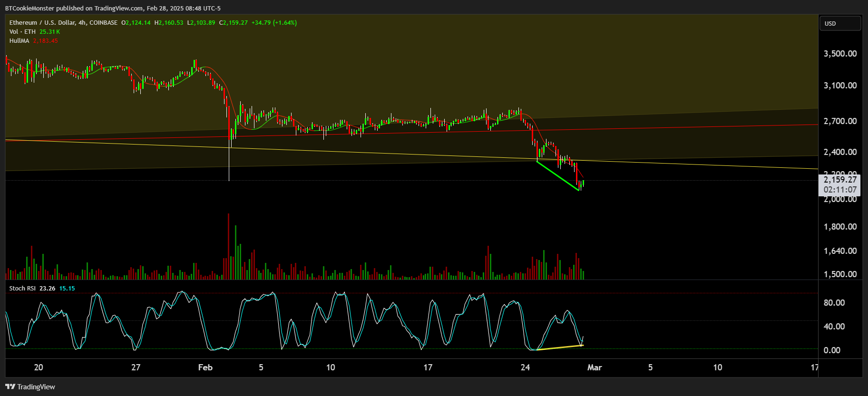Click the 3,100.00 price axis label

point(840,86)
